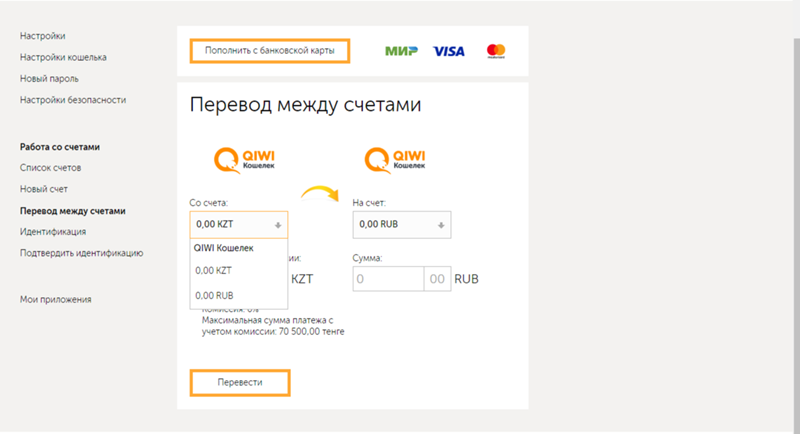
Task: Choose 0,00 RUB from the list
Action: pos(214,295)
